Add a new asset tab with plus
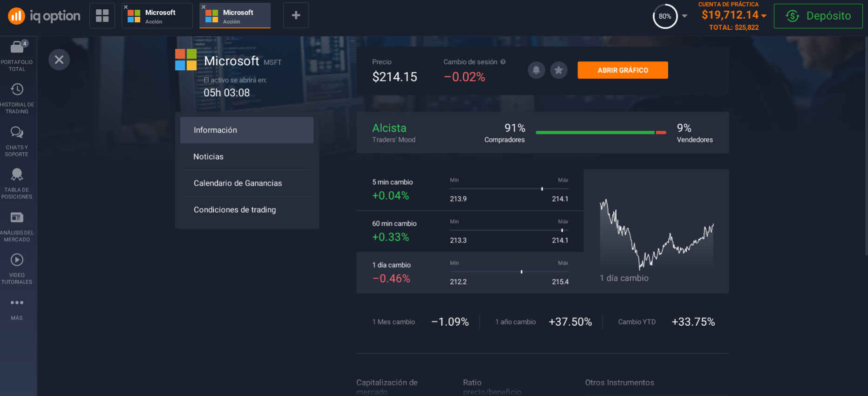This screenshot has height=396, width=868. pyautogui.click(x=296, y=15)
